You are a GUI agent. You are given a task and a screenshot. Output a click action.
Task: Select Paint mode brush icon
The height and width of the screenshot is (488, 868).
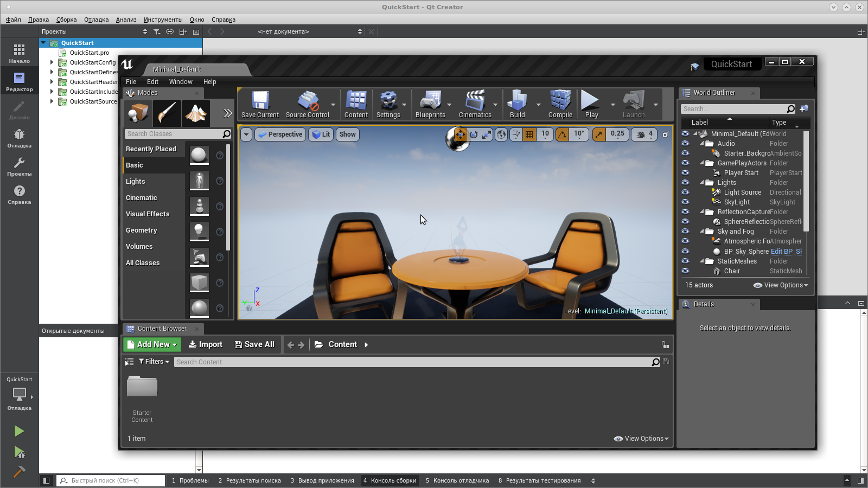tap(167, 113)
